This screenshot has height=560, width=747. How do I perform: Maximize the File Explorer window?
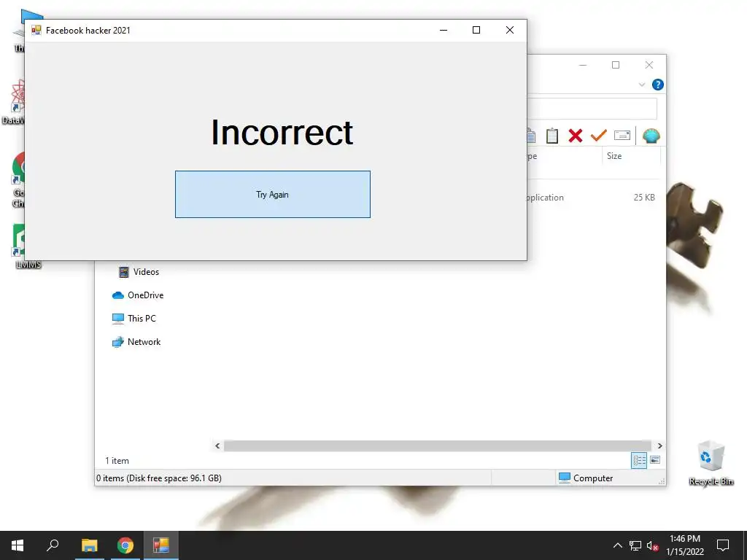tap(616, 65)
